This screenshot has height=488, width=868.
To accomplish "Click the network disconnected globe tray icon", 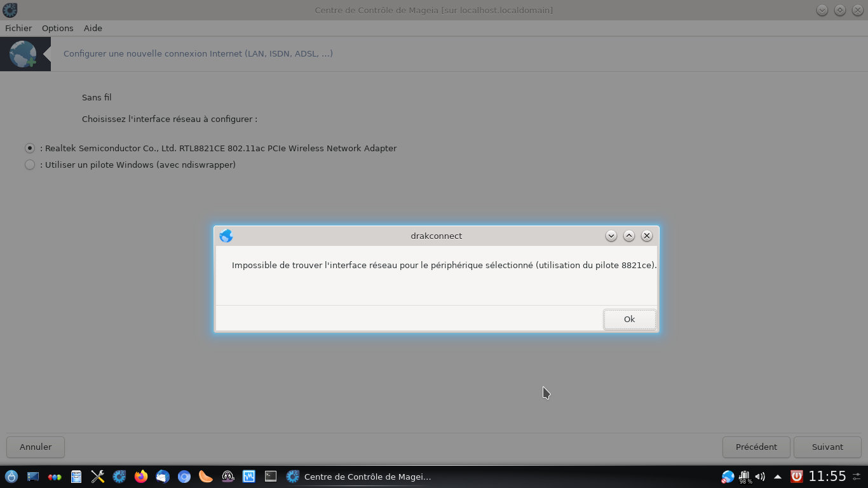I will click(728, 477).
